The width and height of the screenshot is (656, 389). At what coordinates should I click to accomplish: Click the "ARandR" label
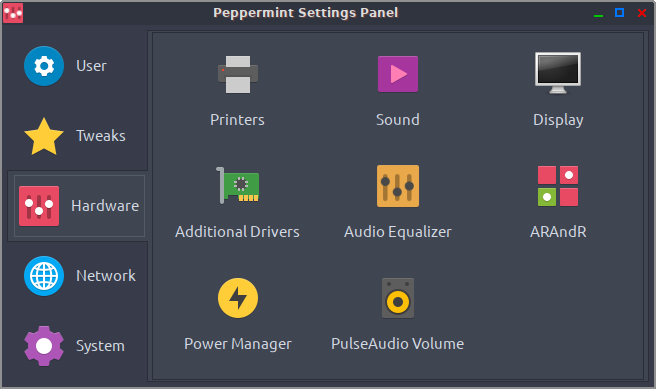point(558,232)
